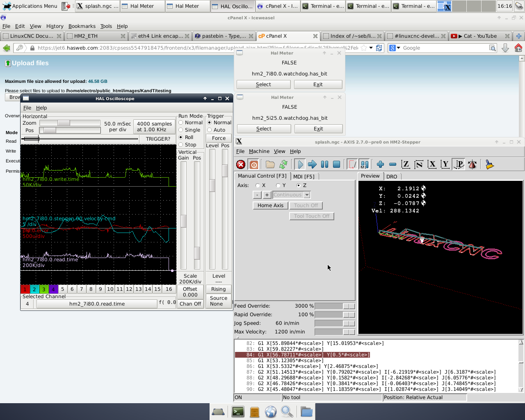Choose Auto trigger radio button
Screen dimensions: 525x420
pos(210,130)
